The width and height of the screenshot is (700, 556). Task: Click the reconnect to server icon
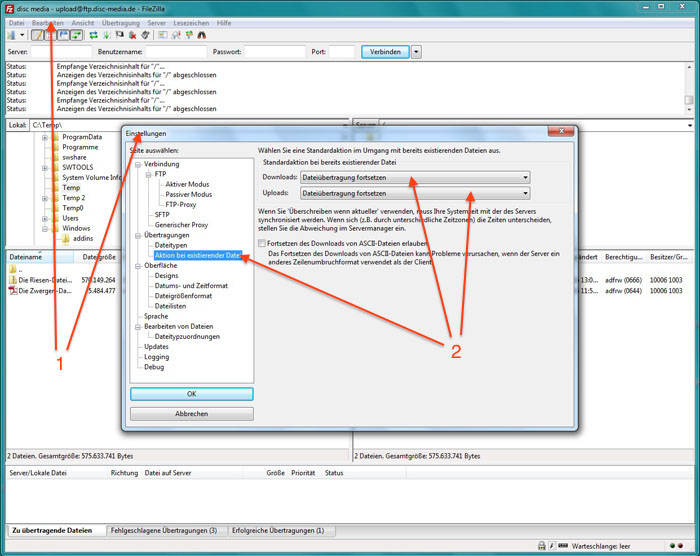[146, 35]
